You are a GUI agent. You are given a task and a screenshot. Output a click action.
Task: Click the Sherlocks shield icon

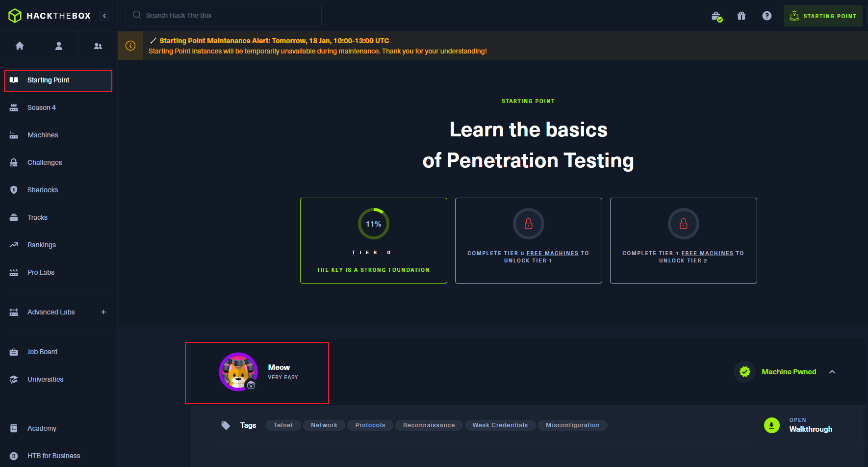pos(14,190)
